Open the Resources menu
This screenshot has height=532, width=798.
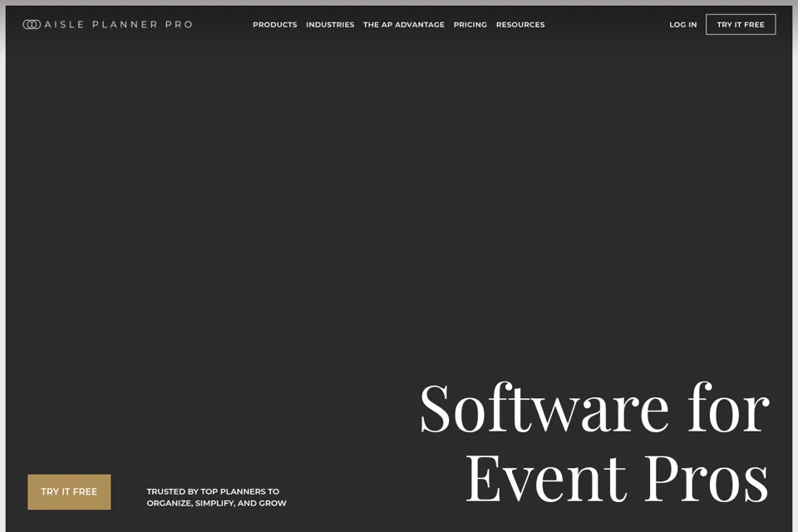click(x=520, y=24)
